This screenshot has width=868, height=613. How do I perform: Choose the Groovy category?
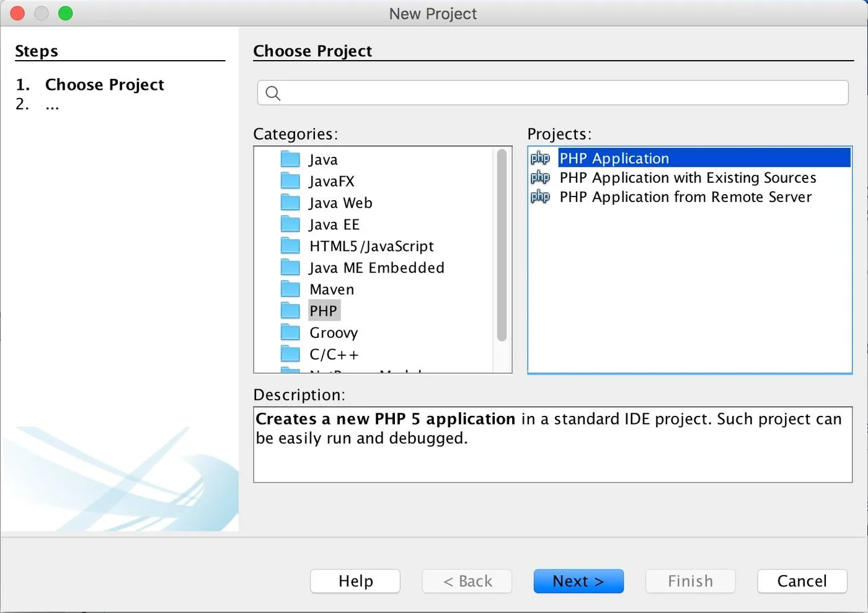[334, 333]
